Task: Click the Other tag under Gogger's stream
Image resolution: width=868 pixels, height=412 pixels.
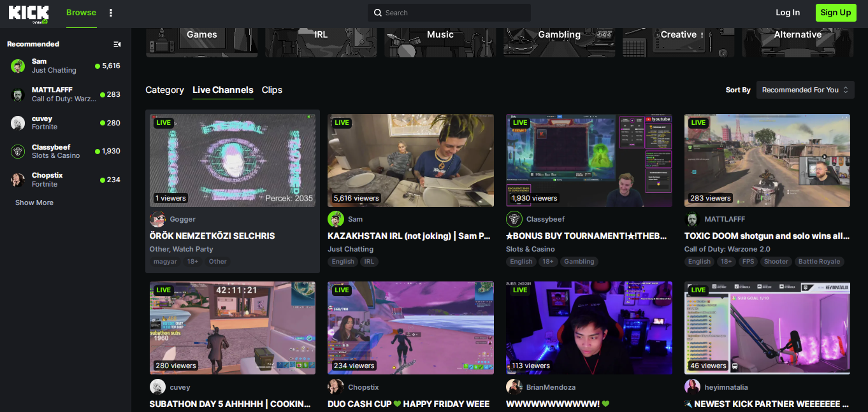Action: click(x=217, y=262)
